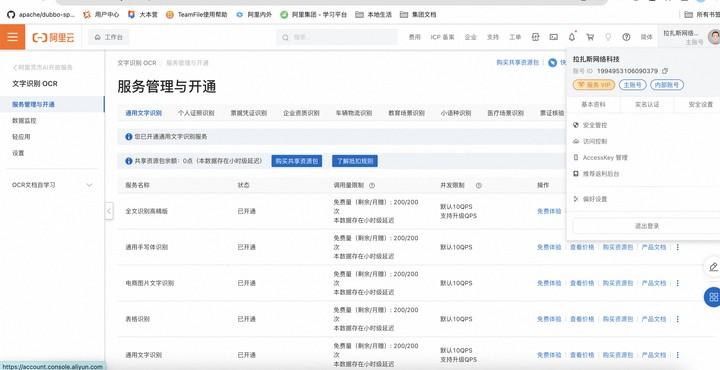Click the mobile app scan icon in header
The image size is (720, 370).
[535, 37]
